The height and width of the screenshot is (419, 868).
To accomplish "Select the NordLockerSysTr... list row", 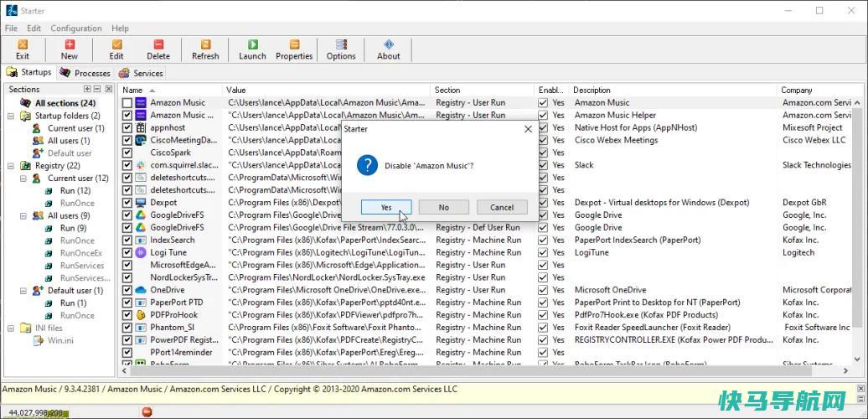I will click(x=487, y=278).
